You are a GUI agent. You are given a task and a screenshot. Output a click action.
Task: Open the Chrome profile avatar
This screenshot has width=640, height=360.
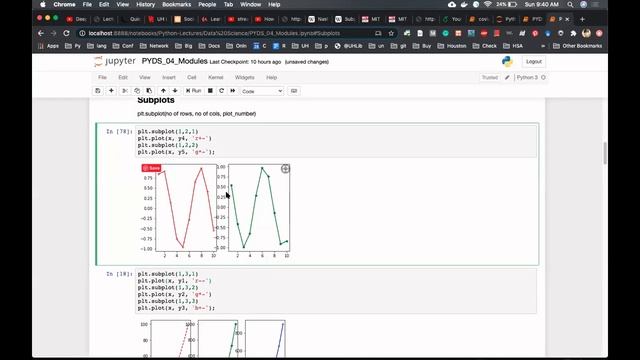587,33
